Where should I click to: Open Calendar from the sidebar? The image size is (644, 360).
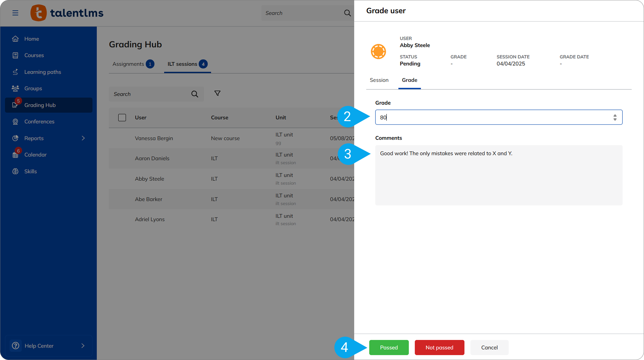(x=35, y=155)
